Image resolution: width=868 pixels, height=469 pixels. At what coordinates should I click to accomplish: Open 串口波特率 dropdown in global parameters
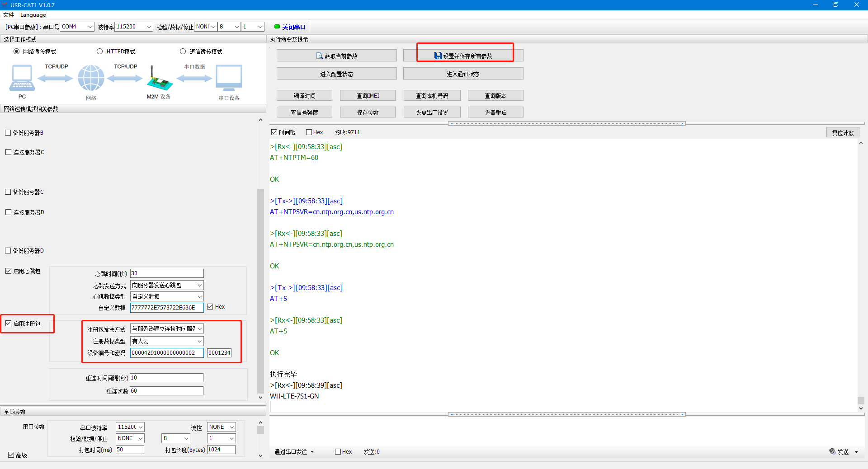pyautogui.click(x=130, y=427)
